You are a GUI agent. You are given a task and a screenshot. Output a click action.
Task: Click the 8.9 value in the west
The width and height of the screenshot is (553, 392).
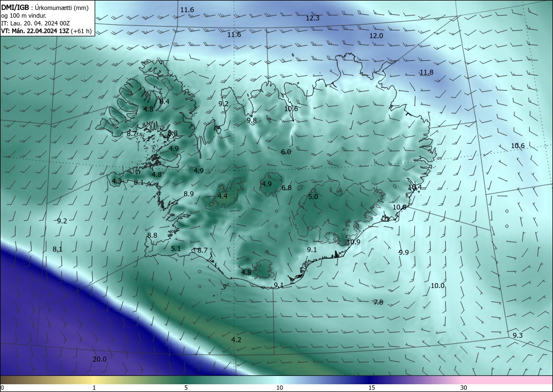[189, 194]
